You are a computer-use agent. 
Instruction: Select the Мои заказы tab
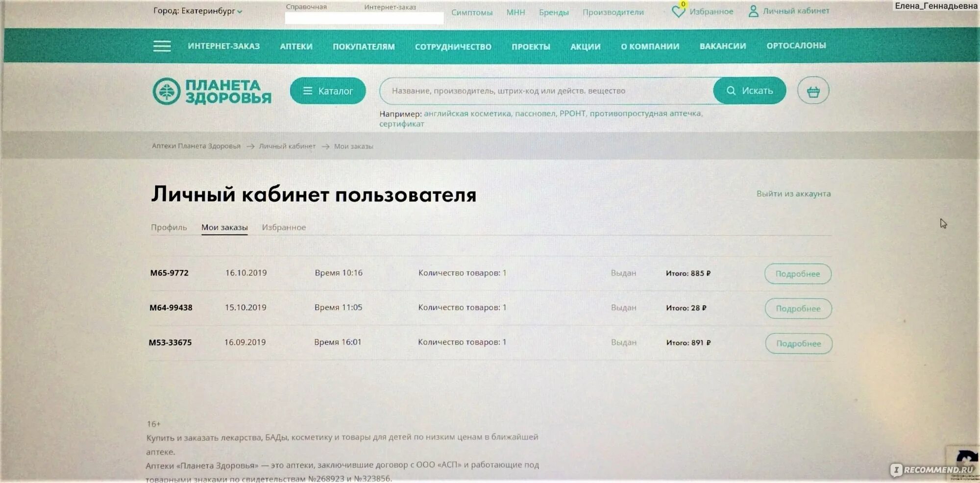pyautogui.click(x=224, y=227)
